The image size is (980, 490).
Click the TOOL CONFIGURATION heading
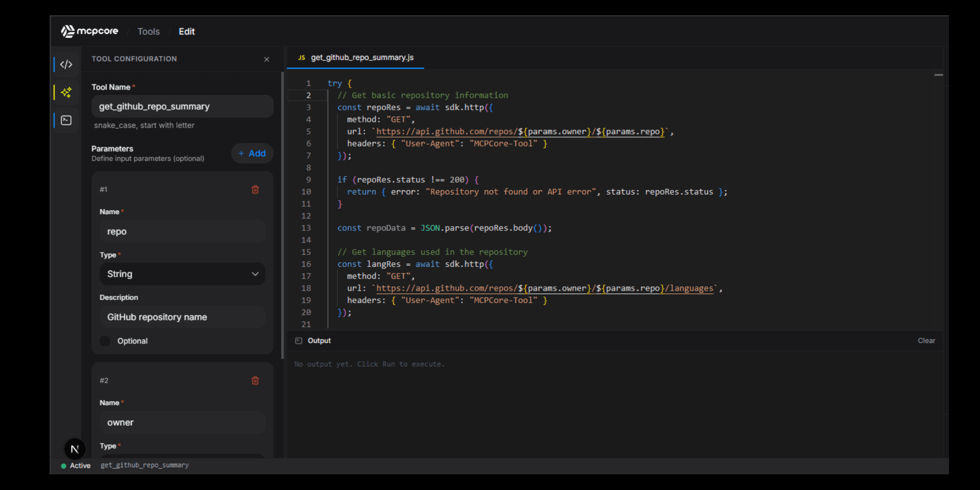134,59
